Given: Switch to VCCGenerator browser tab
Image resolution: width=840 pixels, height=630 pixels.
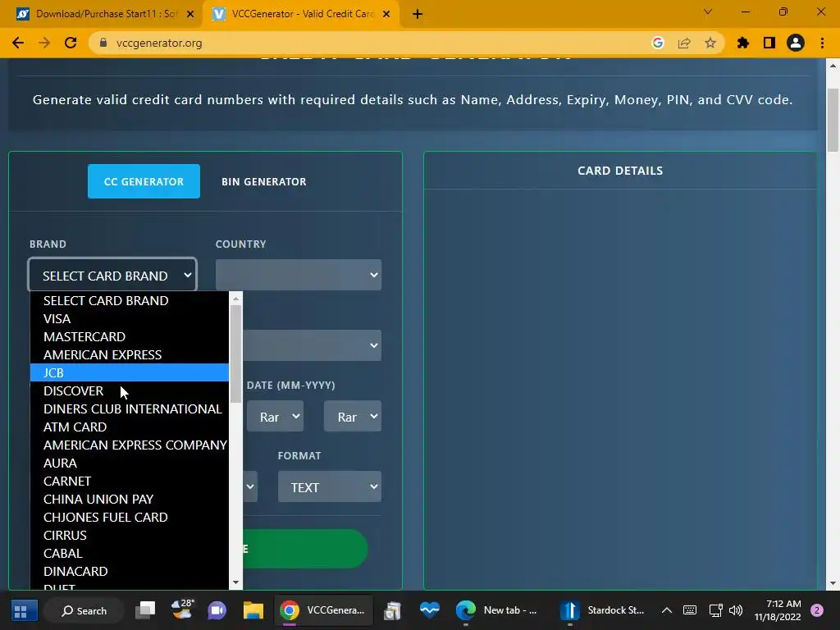Looking at the screenshot, I should click(x=300, y=14).
